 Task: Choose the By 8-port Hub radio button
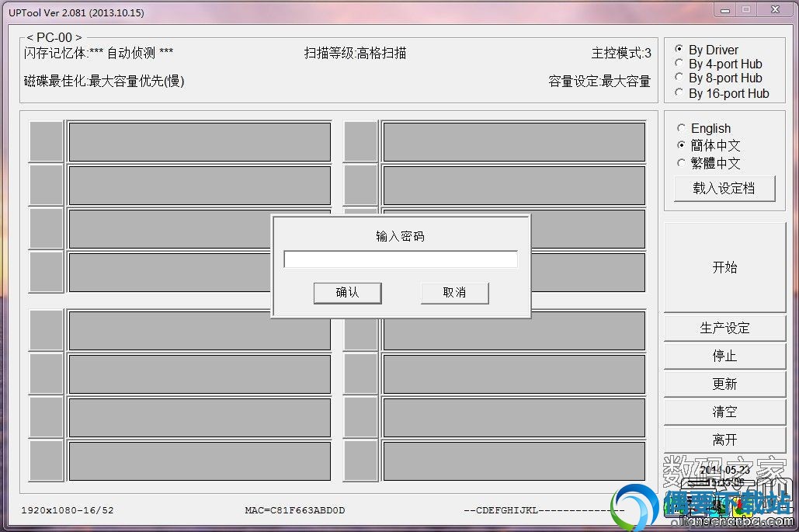coord(718,78)
